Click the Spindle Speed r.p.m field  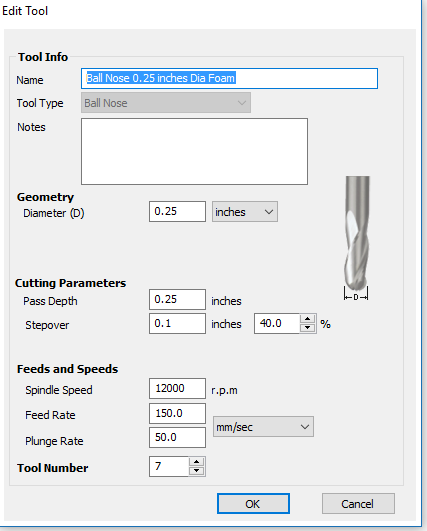(177, 388)
